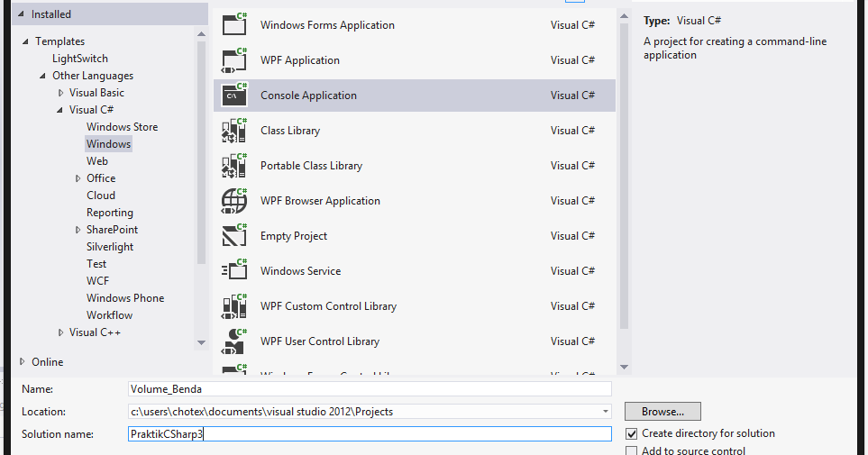Expand the Visual Basic tree node
This screenshot has width=868, height=455.
click(60, 93)
